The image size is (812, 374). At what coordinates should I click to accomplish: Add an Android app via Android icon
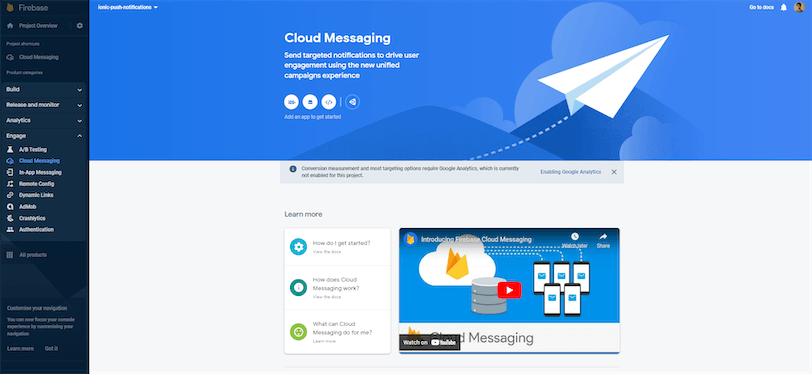coord(310,102)
